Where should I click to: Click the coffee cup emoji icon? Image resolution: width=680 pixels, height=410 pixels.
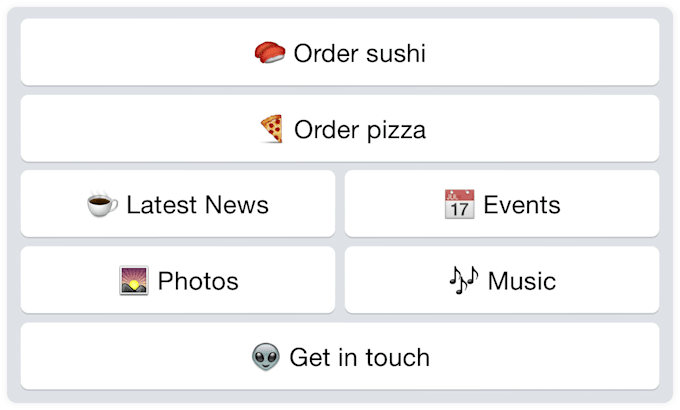(103, 205)
